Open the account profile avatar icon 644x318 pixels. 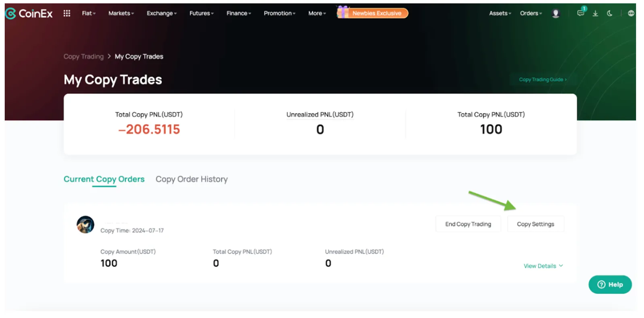point(556,13)
